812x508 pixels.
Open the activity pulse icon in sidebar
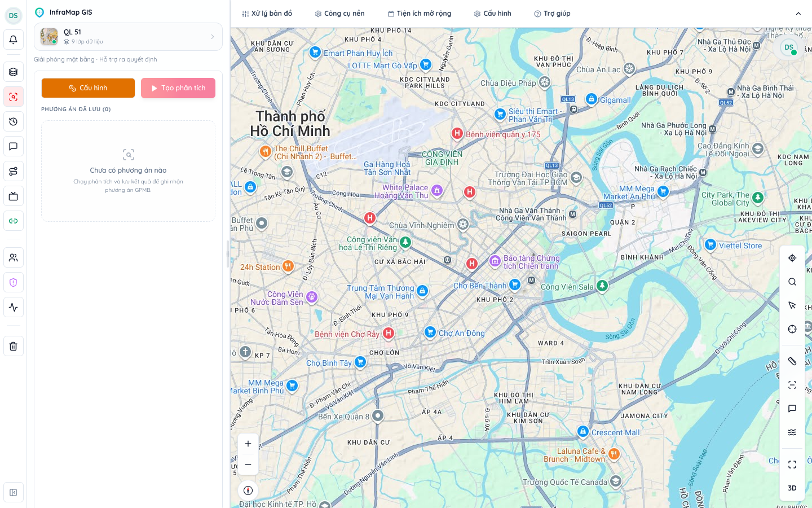[14, 307]
